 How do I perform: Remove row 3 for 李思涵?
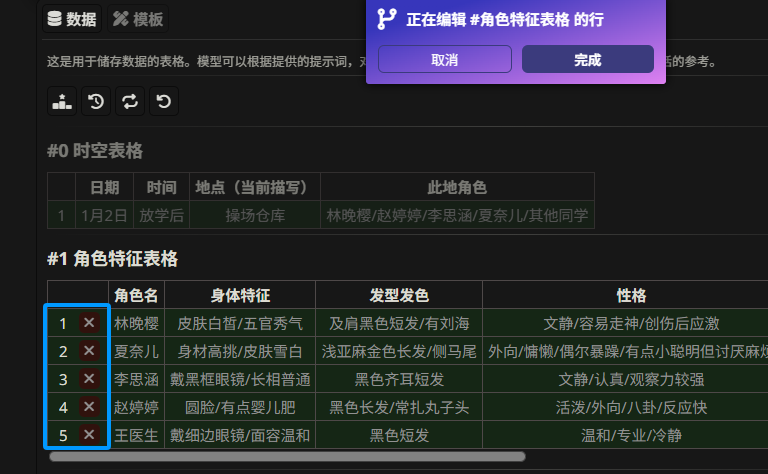tap(89, 379)
